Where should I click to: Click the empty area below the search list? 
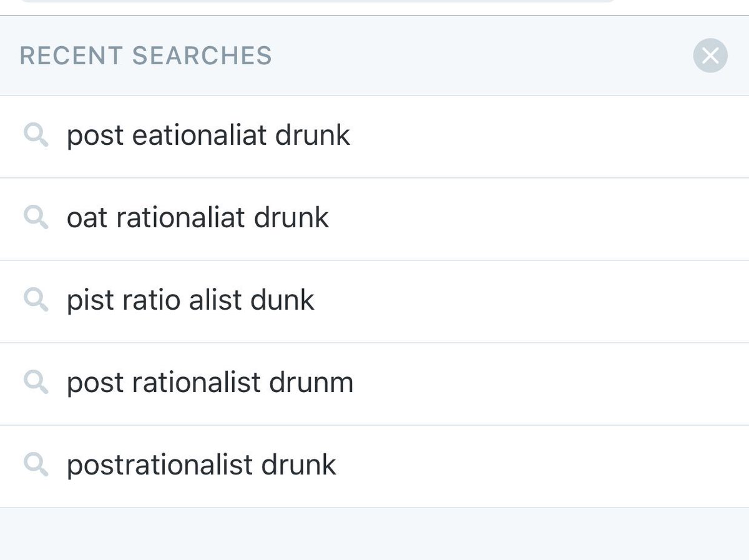(x=374, y=534)
